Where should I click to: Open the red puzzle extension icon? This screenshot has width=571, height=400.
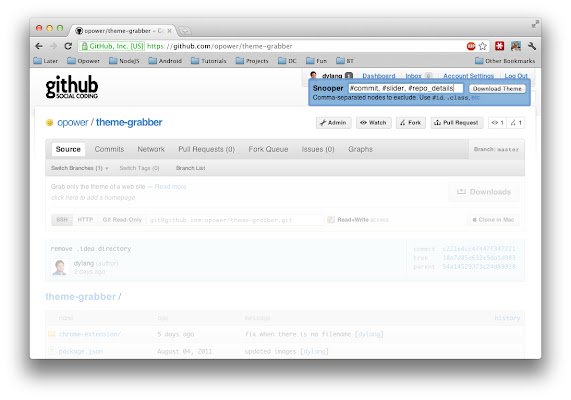(x=500, y=46)
